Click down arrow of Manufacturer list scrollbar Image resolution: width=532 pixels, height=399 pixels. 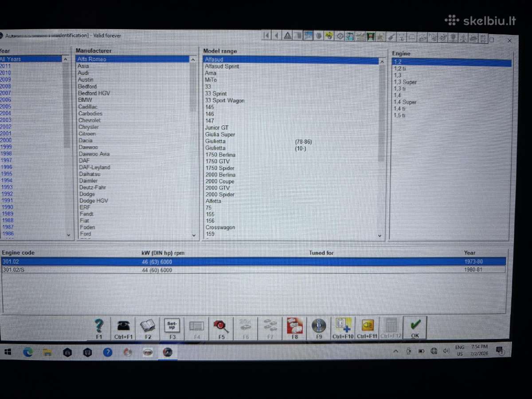coord(194,235)
